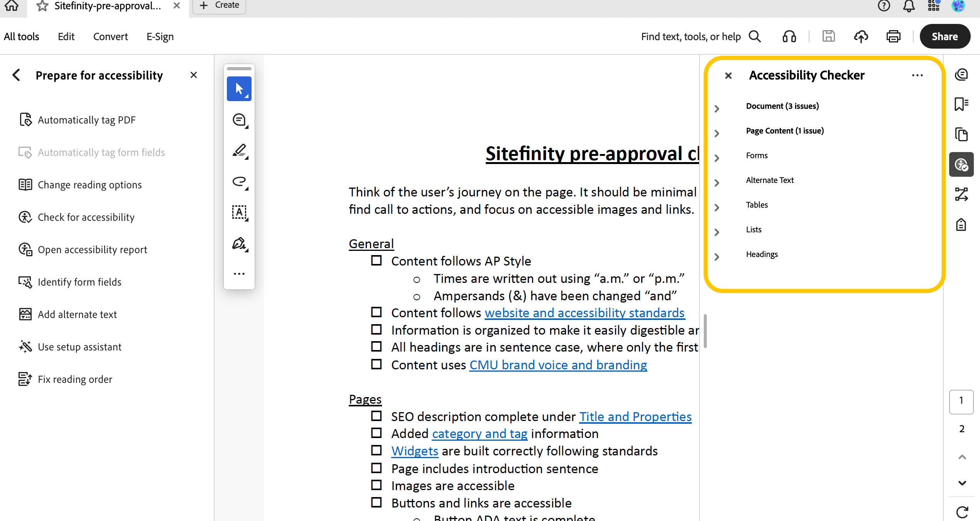Select Check for accessibility
The height and width of the screenshot is (521, 980).
tap(76, 217)
